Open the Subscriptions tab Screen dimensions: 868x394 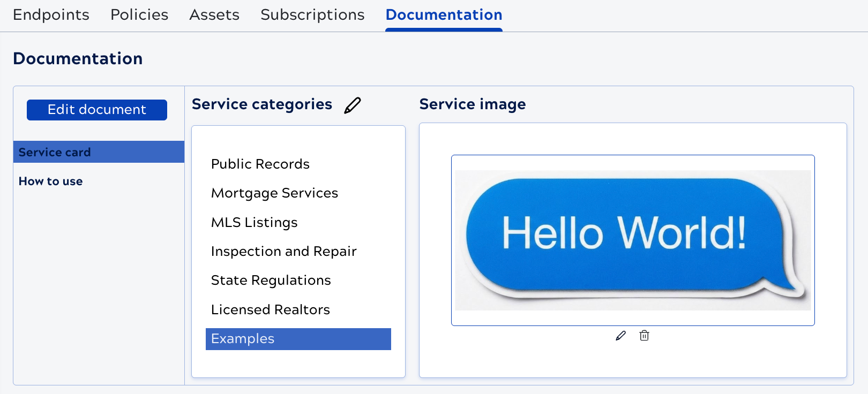coord(312,14)
